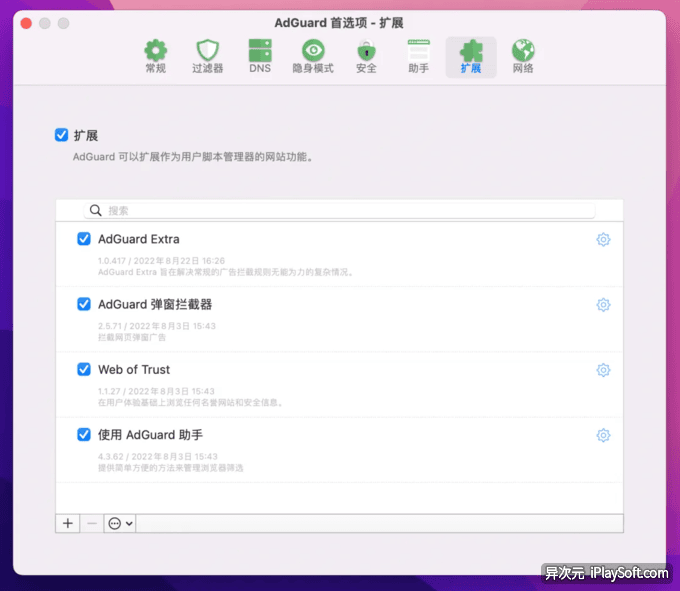
Task: Open the 过滤器 filters shield tab
Action: click(x=208, y=56)
